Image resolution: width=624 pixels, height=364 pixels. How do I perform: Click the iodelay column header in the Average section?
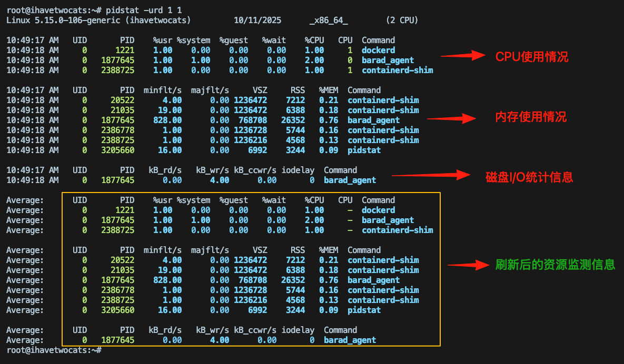coord(298,330)
